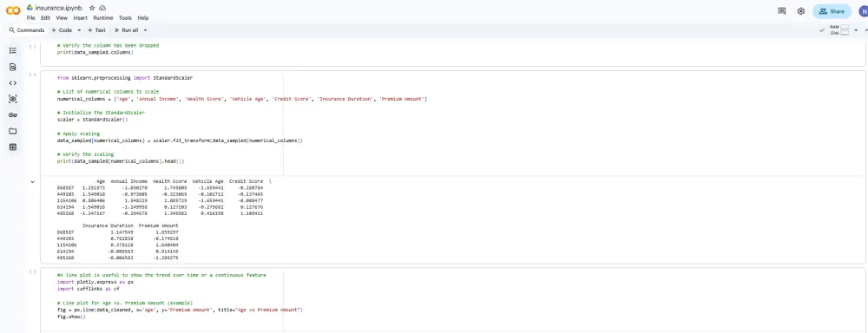
Task: Click the 'Premium Amount' output column header
Action: point(158,225)
